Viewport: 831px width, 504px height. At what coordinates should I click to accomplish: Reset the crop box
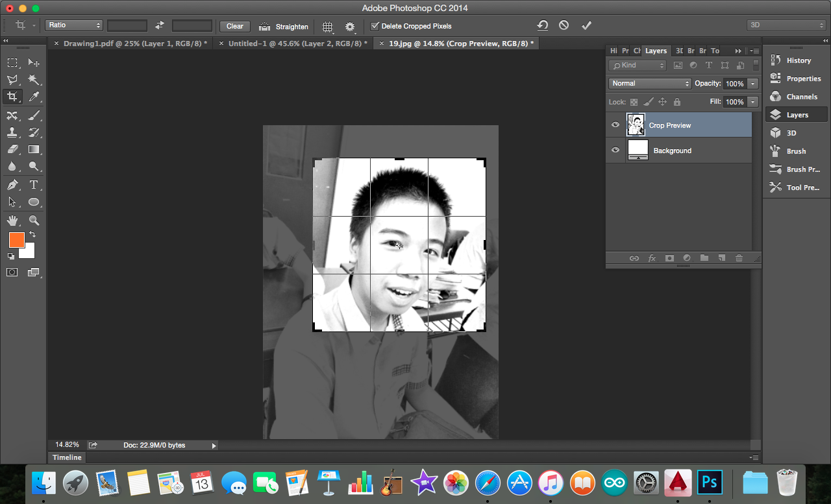(x=543, y=25)
